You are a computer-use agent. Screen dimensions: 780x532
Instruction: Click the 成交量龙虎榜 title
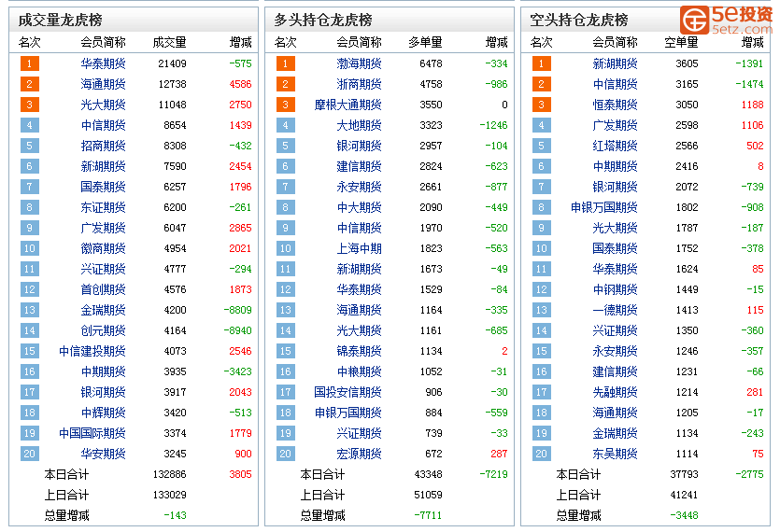click(x=60, y=20)
